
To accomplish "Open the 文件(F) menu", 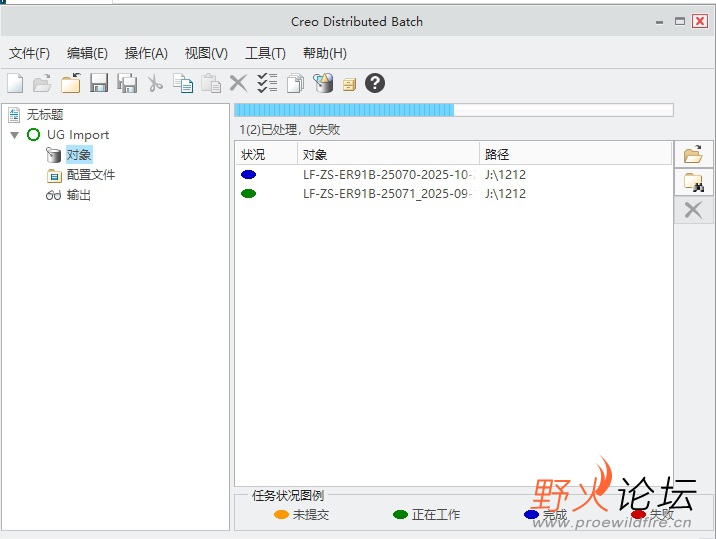I will click(x=29, y=53).
